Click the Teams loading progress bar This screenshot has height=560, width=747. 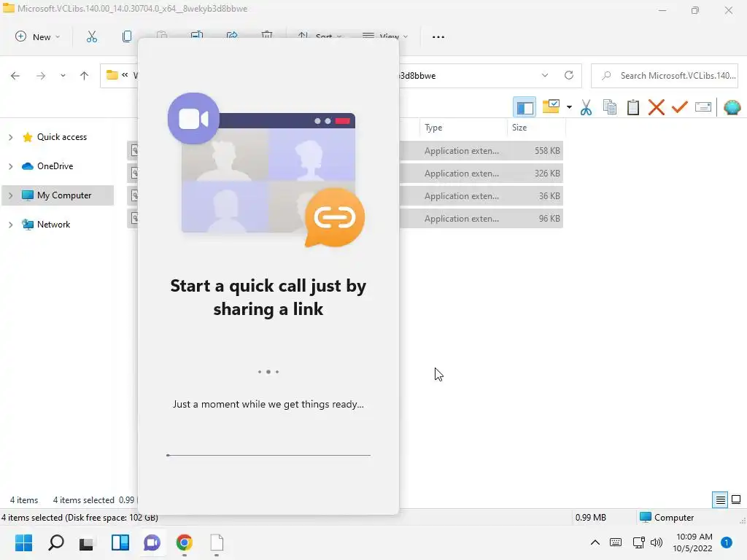[x=268, y=455]
